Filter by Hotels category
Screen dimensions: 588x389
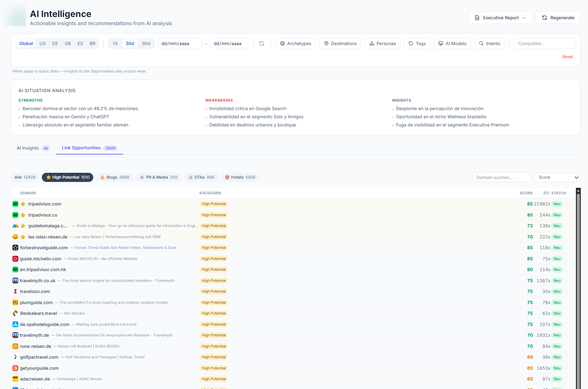click(240, 177)
